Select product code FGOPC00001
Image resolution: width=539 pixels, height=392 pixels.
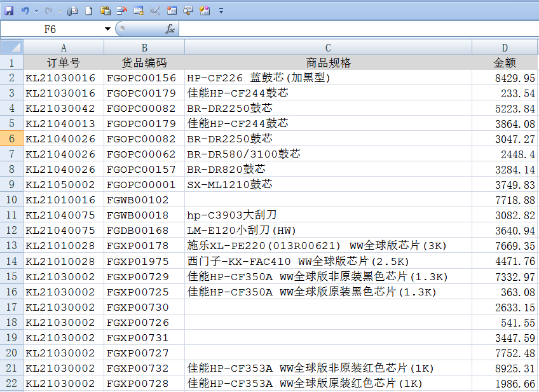(144, 184)
